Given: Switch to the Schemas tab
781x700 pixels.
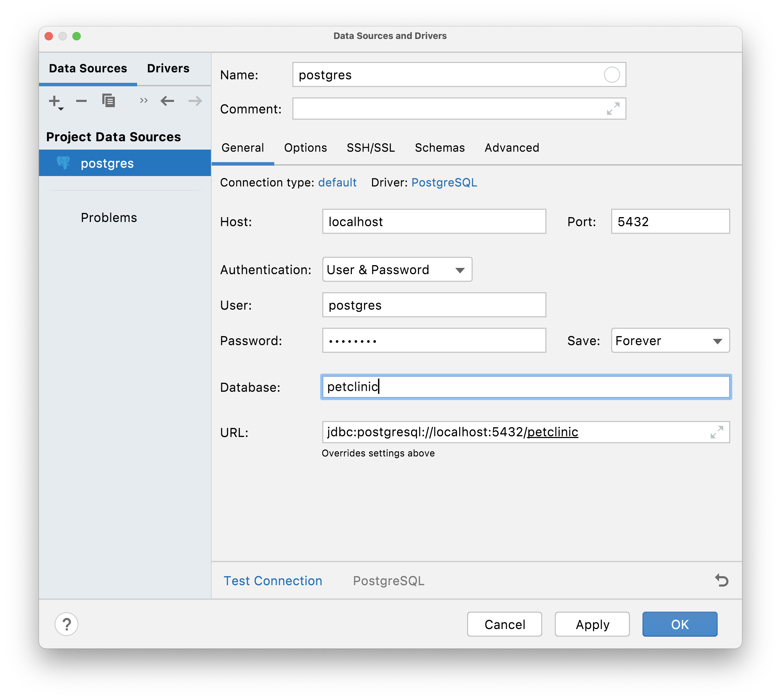Looking at the screenshot, I should (439, 147).
